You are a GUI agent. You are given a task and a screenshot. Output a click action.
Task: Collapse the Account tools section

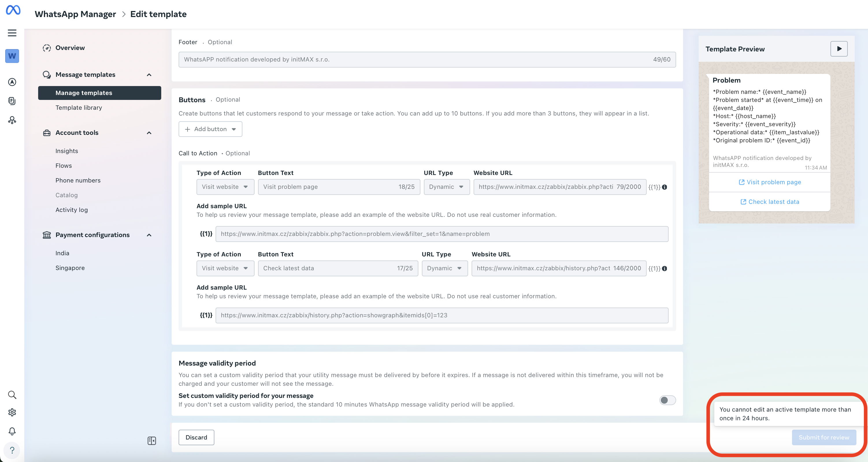149,133
